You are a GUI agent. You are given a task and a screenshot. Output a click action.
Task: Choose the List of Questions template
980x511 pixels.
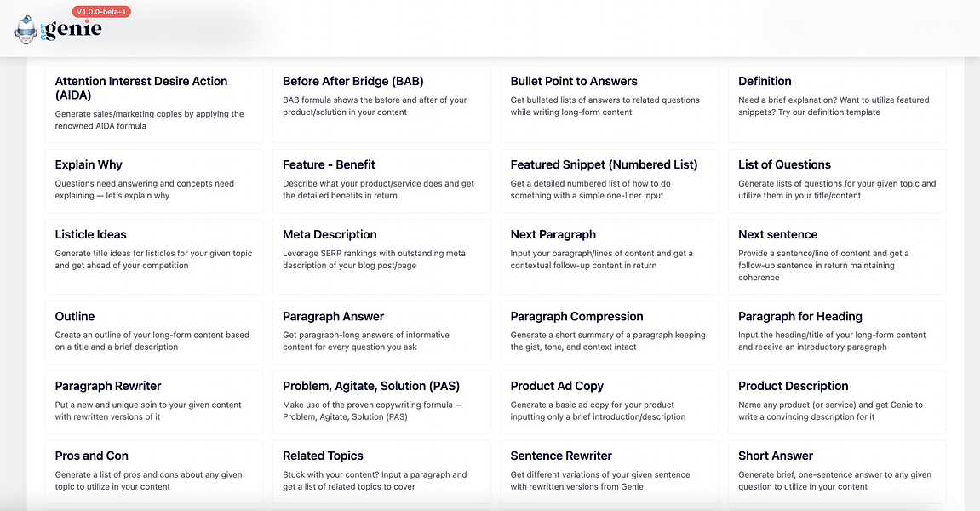pyautogui.click(x=837, y=181)
